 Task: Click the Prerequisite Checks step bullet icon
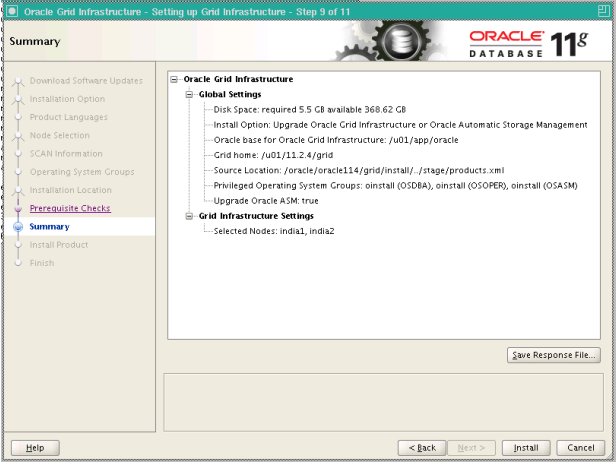18,208
